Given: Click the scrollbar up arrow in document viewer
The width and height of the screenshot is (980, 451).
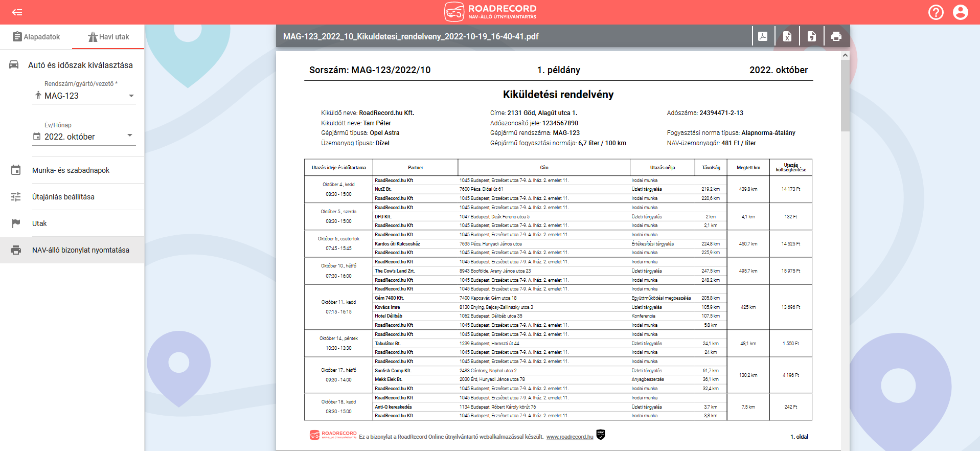Looking at the screenshot, I should click(845, 55).
